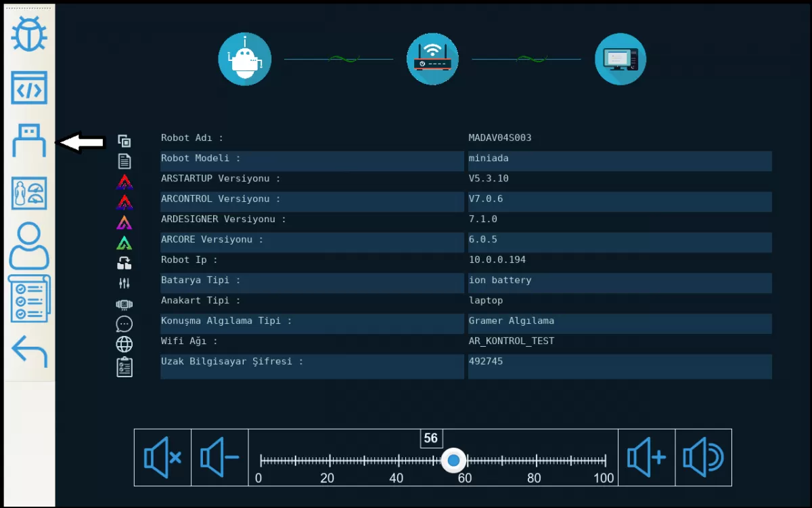Image resolution: width=812 pixels, height=508 pixels.
Task: Increase volume with the plus speaker button
Action: tap(646, 458)
